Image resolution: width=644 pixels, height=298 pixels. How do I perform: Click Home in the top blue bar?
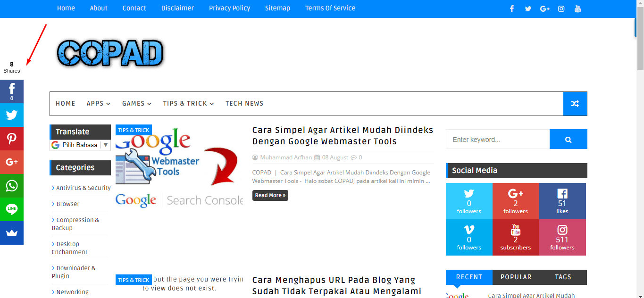pos(66,8)
